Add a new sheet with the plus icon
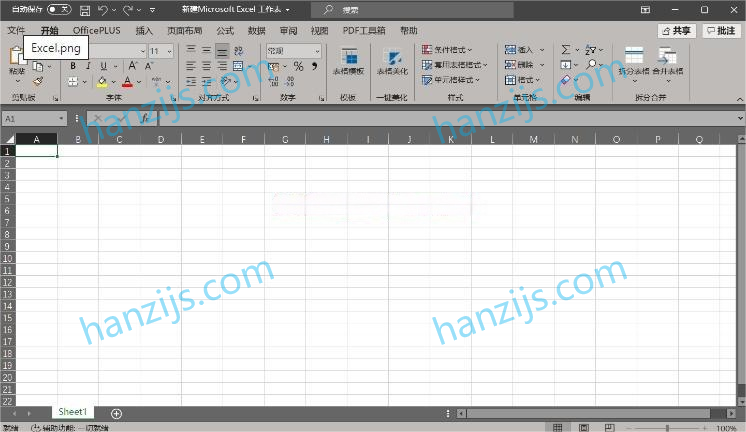 [x=116, y=413]
